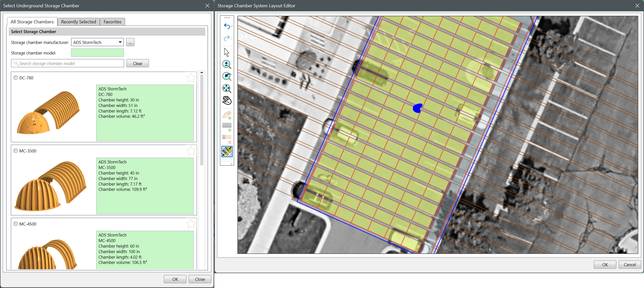Click the Redo arrow icon
644x288 pixels.
[226, 38]
